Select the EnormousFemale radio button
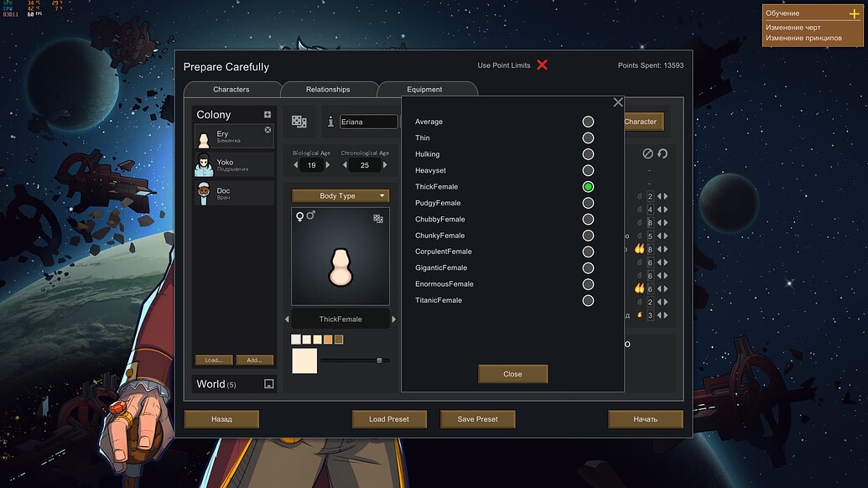This screenshot has height=488, width=868. pos(588,284)
